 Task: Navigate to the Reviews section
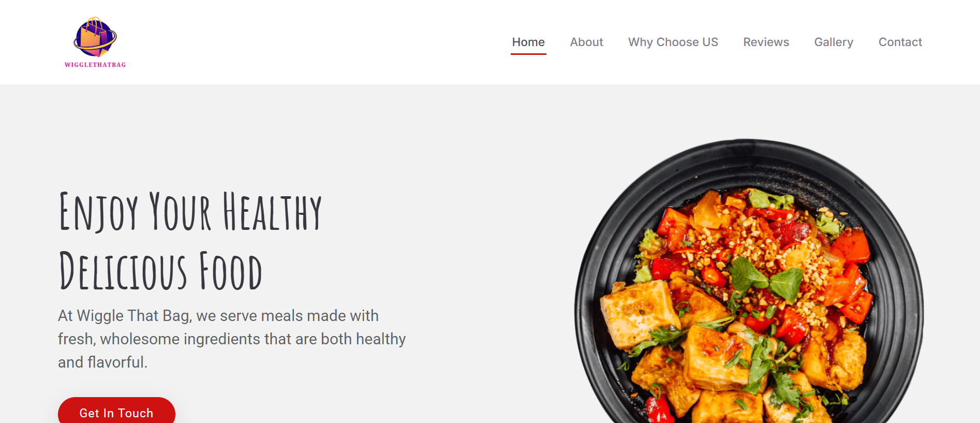point(766,42)
